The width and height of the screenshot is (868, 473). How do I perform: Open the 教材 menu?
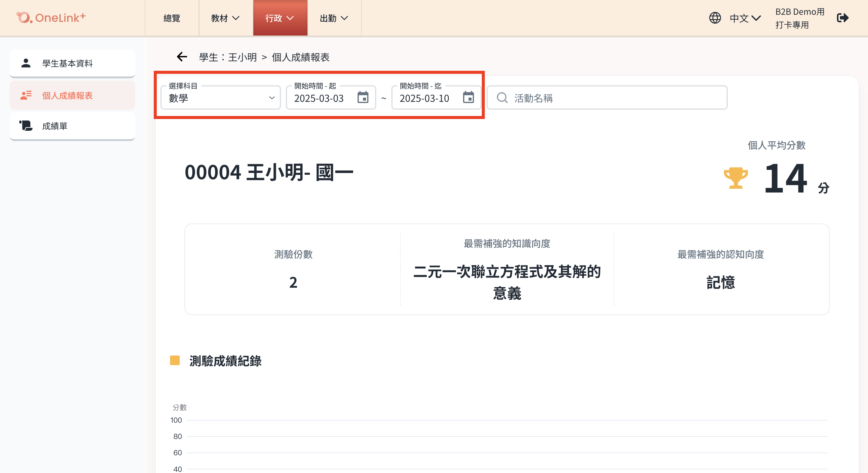tap(226, 18)
